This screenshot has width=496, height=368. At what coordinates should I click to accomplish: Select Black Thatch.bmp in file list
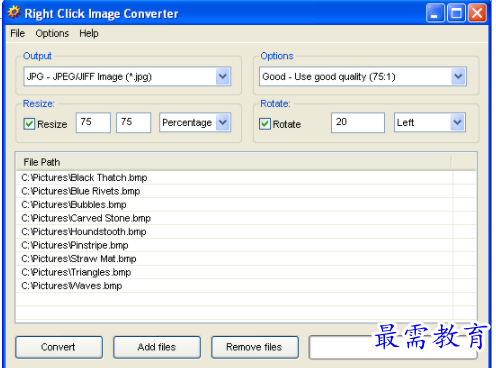pos(235,178)
